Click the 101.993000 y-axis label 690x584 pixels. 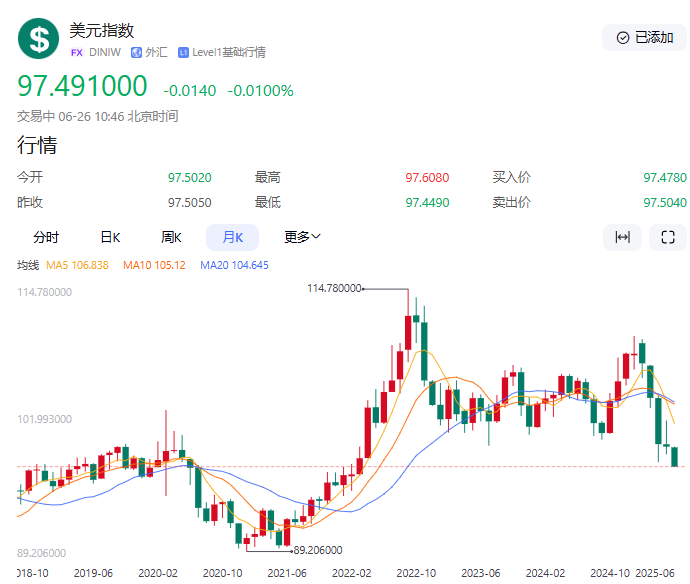44,419
